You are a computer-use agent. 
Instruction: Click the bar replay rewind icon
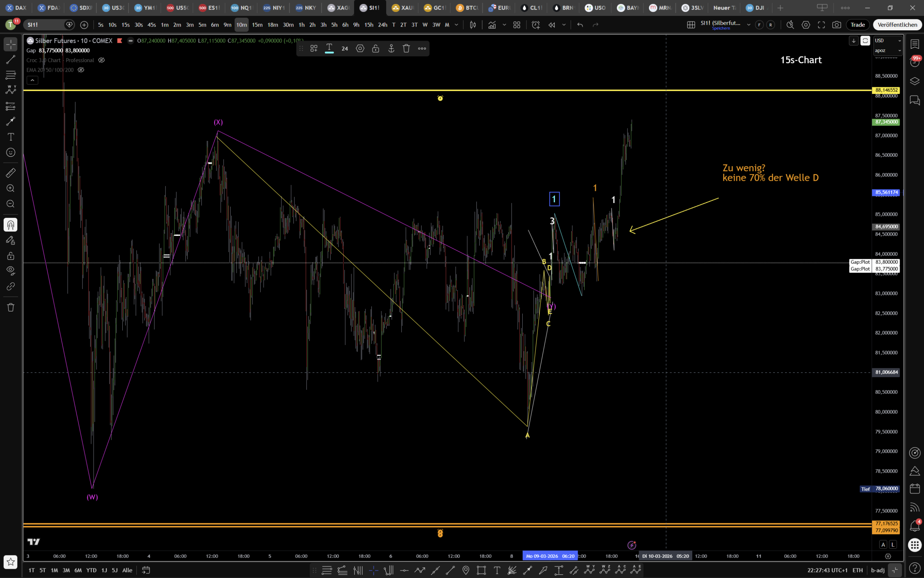tap(551, 25)
